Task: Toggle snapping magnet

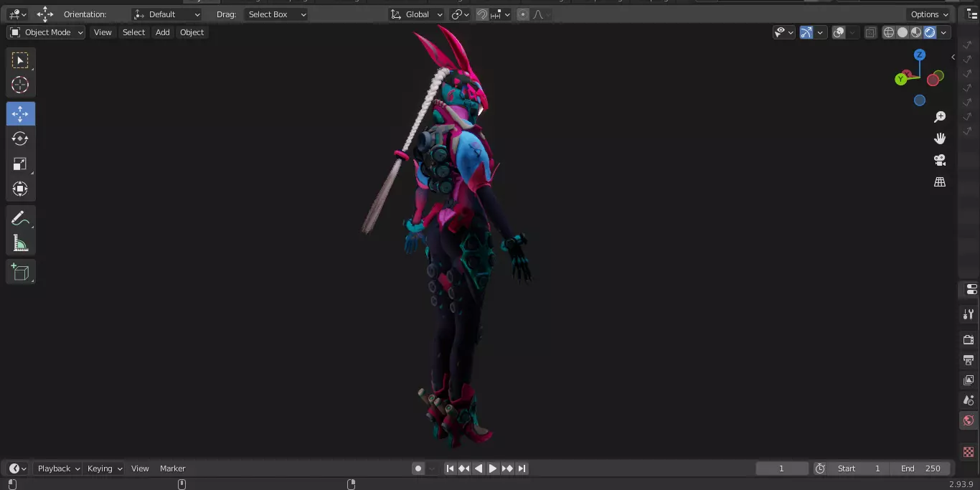Action: click(x=482, y=14)
